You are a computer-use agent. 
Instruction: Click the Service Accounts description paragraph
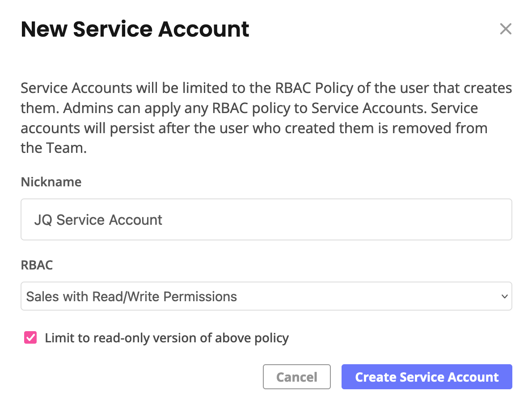[x=266, y=118]
